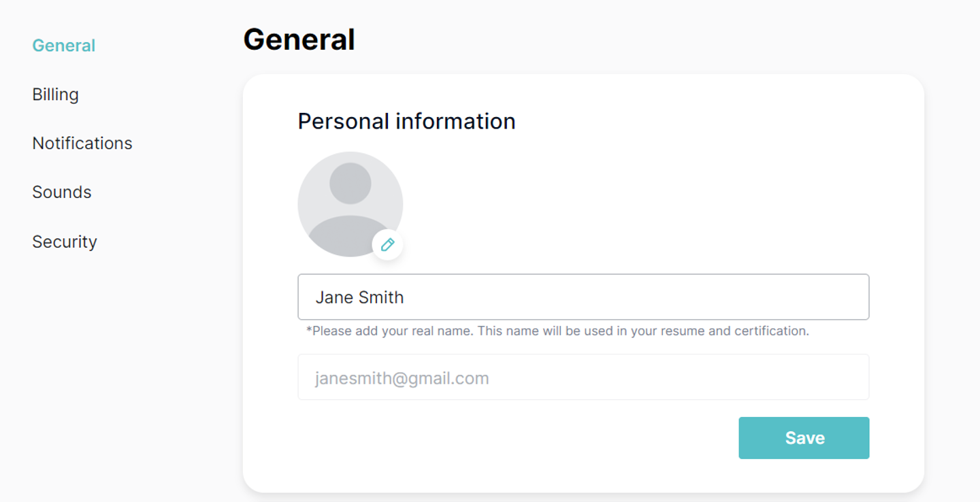
Task: Open the Billing settings section
Action: tap(55, 95)
